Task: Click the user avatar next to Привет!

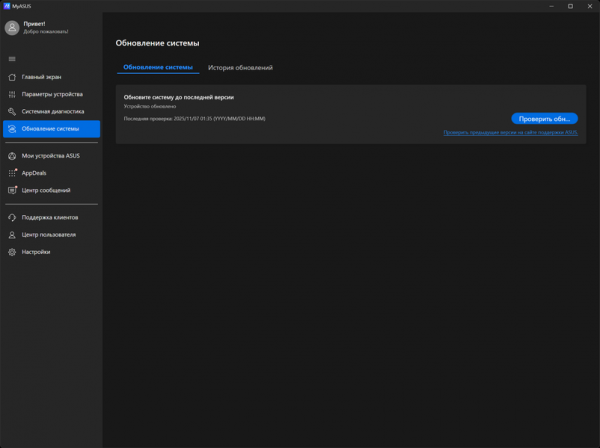Action: click(12, 28)
